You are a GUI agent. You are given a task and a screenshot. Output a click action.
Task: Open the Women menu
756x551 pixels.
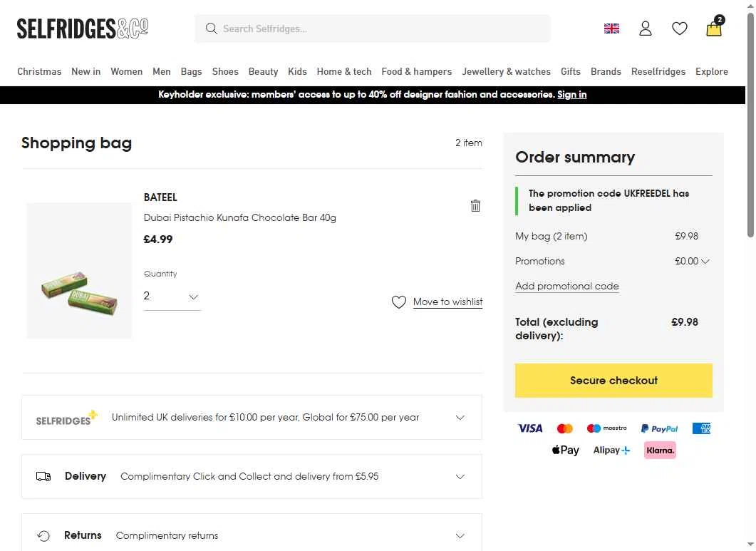coord(126,71)
